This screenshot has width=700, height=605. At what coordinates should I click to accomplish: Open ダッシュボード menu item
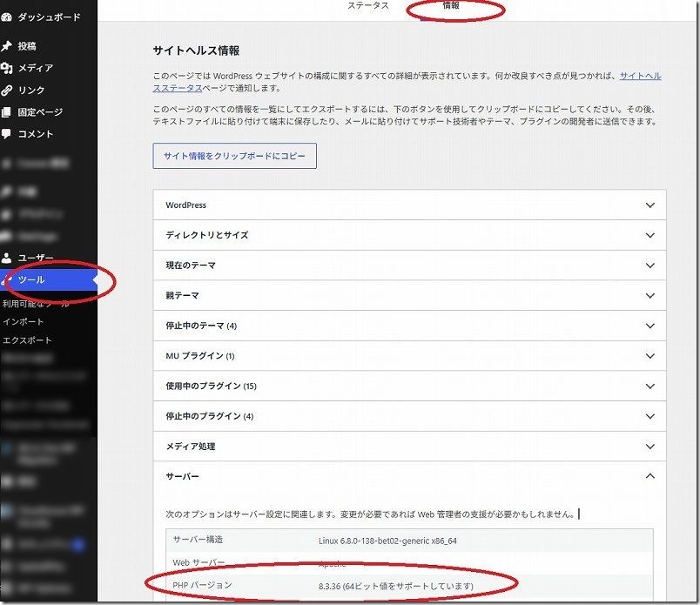coord(49,17)
